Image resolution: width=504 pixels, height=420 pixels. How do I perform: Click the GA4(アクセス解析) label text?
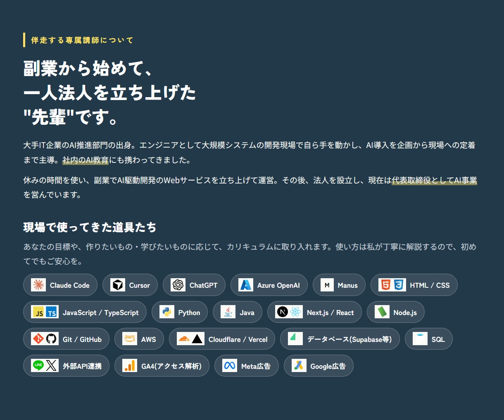tap(171, 366)
